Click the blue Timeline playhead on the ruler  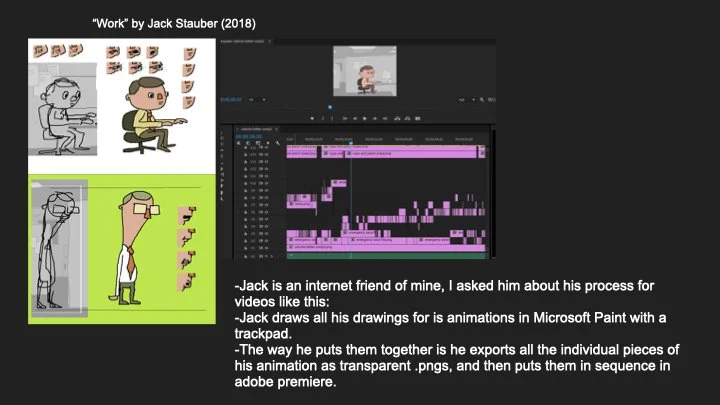tap(351, 143)
